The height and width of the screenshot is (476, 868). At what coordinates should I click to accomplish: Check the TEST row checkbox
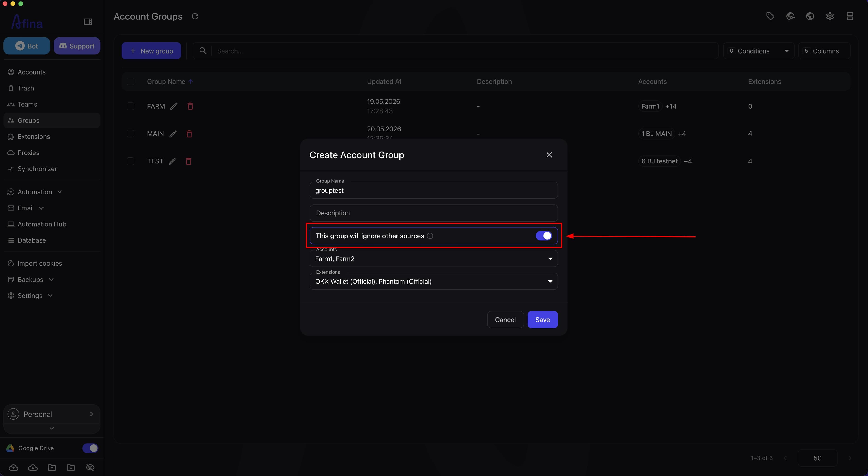(130, 161)
